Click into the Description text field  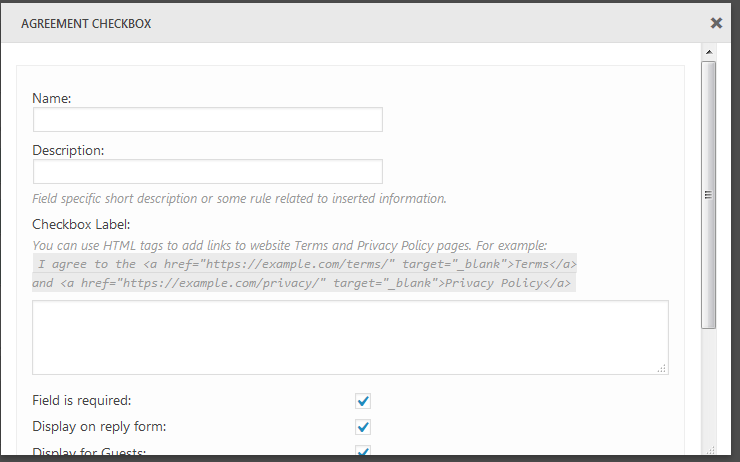(x=208, y=171)
